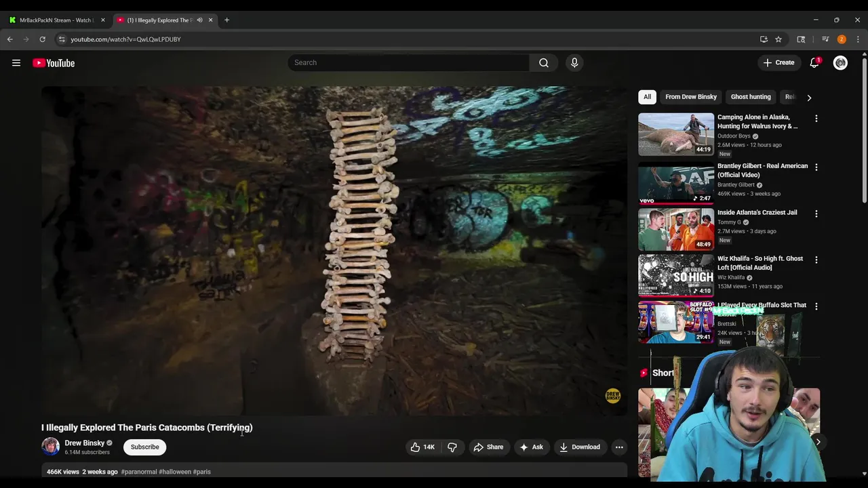Open Wiz Khalifa So High thumbnail

676,275
